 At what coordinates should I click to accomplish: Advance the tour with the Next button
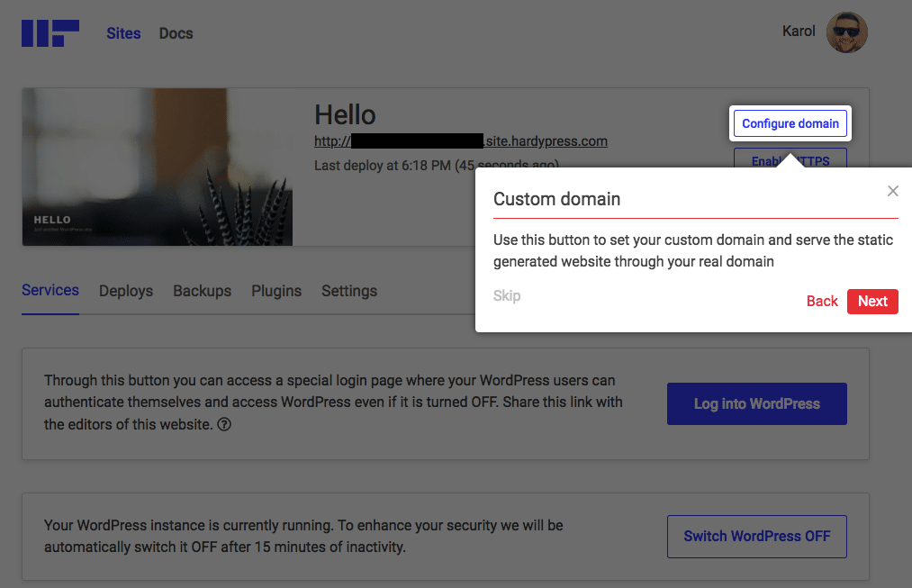tap(871, 301)
